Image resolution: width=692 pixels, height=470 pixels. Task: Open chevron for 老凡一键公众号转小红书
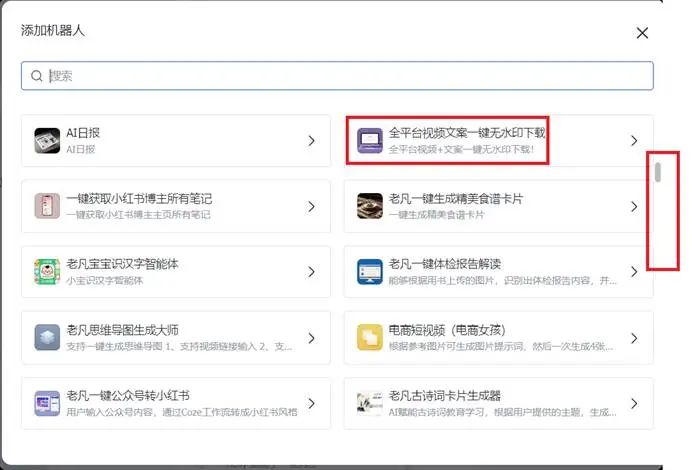(312, 403)
